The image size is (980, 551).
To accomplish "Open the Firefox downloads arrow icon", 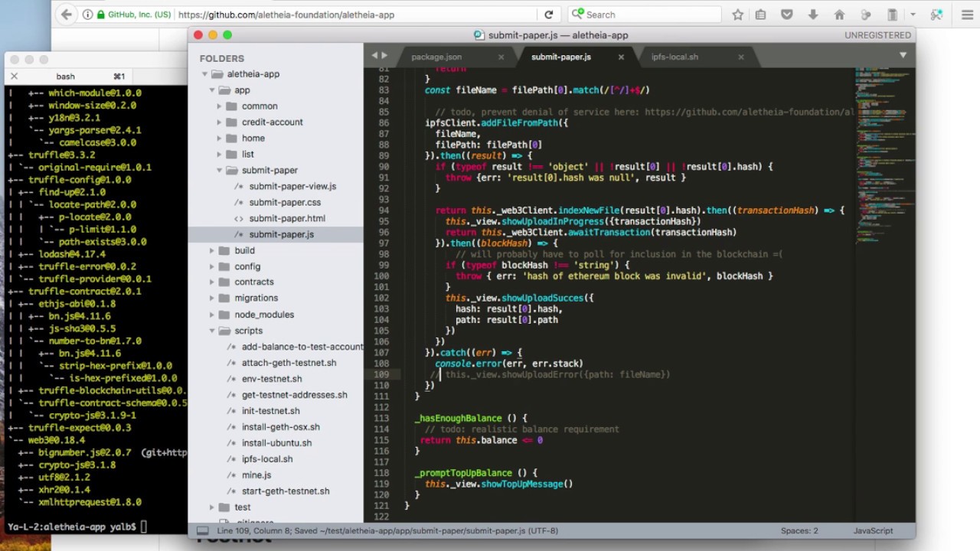I will coord(813,15).
